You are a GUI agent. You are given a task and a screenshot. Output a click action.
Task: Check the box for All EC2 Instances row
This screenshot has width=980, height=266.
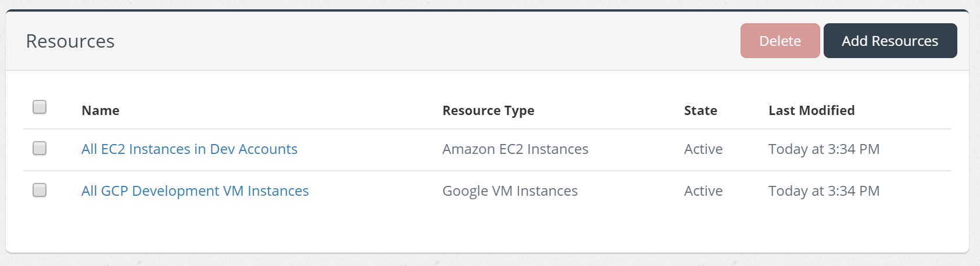tap(40, 149)
